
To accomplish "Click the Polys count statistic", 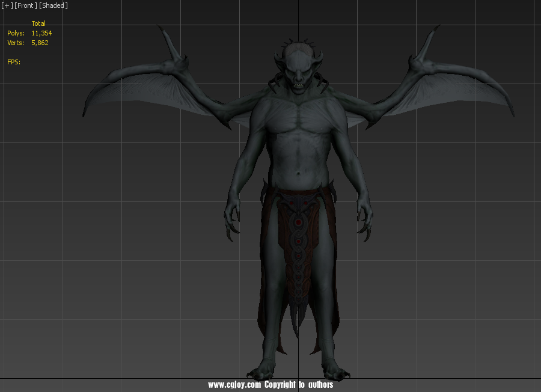I will (x=41, y=33).
